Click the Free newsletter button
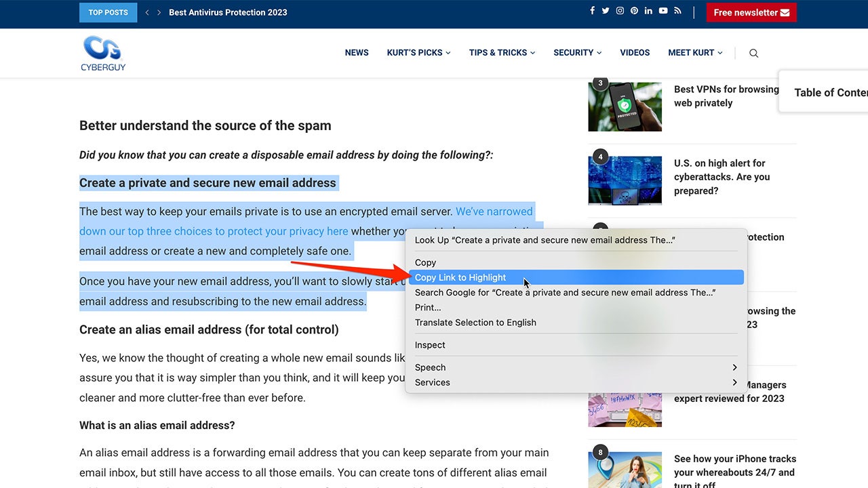868x488 pixels. coord(751,12)
